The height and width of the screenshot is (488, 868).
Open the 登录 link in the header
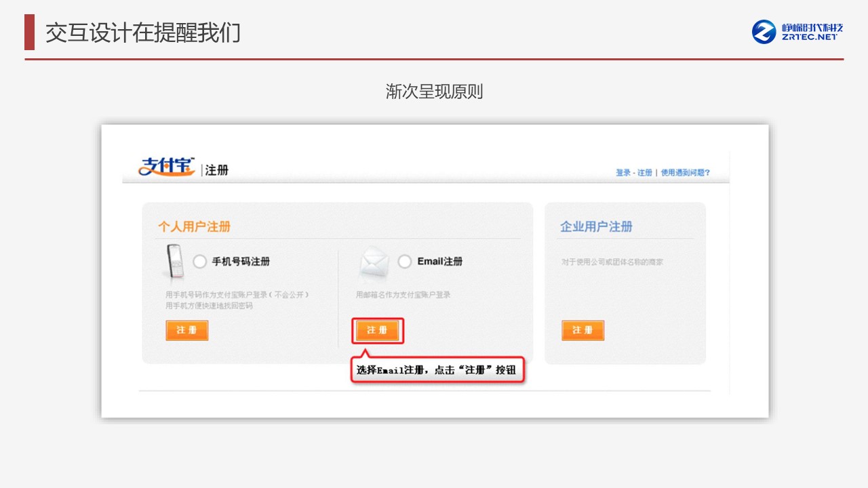pyautogui.click(x=623, y=173)
